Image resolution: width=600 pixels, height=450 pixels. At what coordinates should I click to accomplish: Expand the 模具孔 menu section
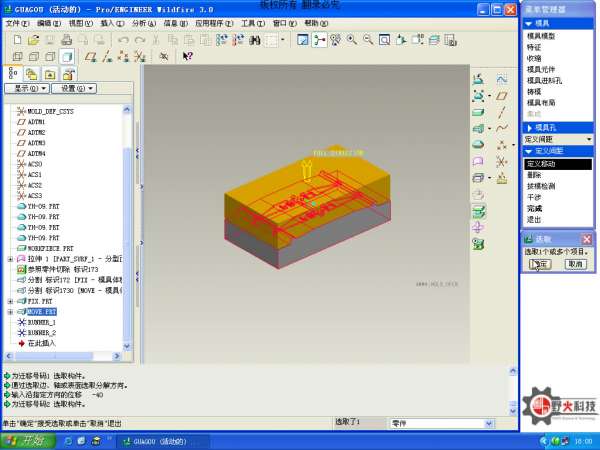529,127
